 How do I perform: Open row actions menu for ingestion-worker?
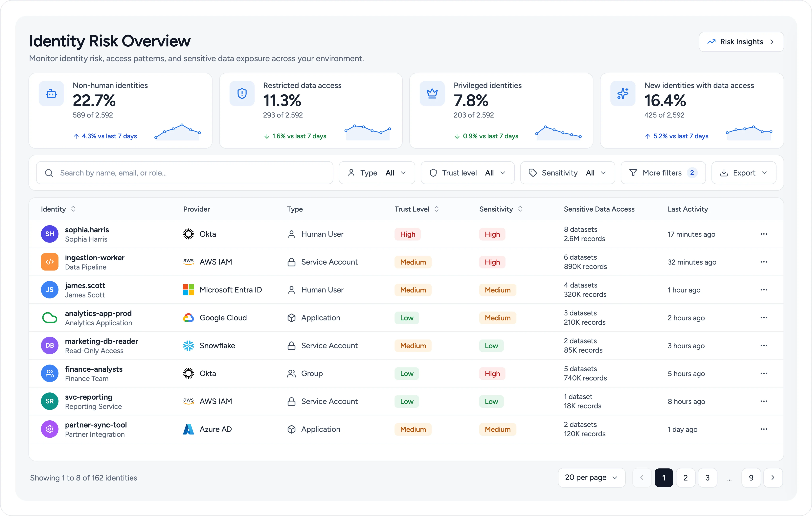tap(764, 262)
